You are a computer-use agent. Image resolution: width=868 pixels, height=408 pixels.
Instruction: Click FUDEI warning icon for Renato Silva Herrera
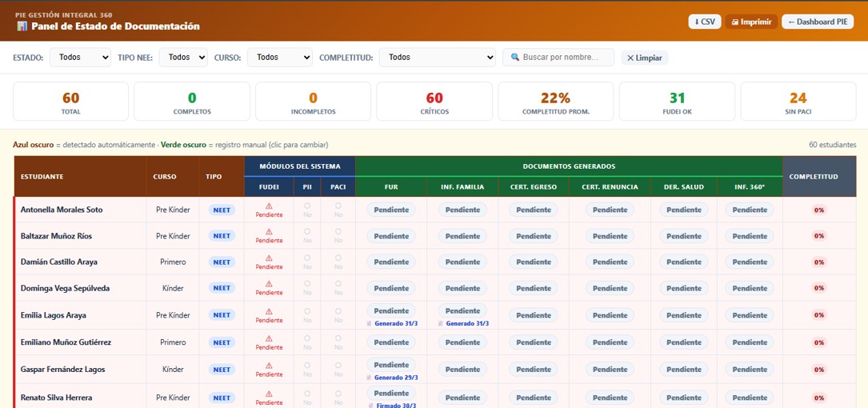[x=269, y=394]
